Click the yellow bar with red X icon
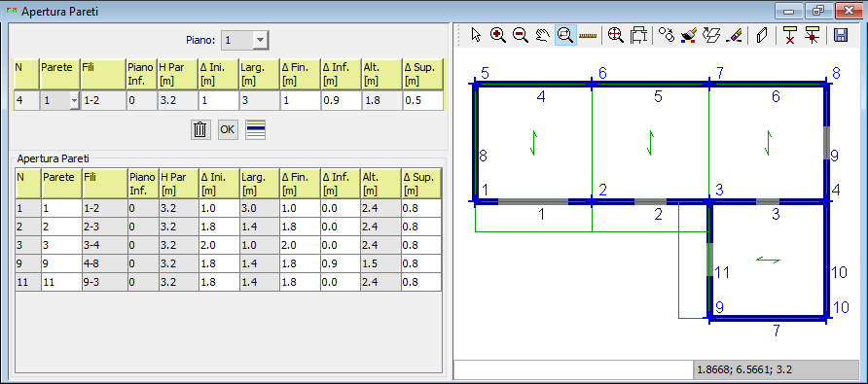868x384 pixels. coord(790,35)
